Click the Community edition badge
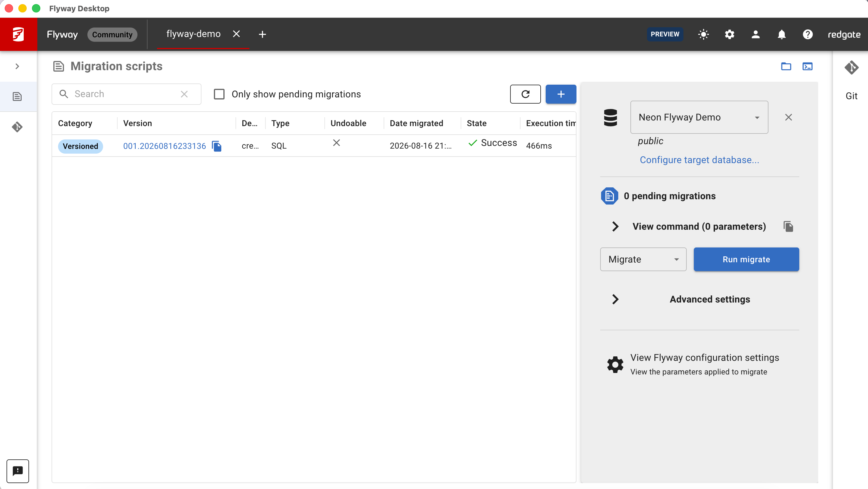This screenshot has height=489, width=868. click(x=112, y=35)
